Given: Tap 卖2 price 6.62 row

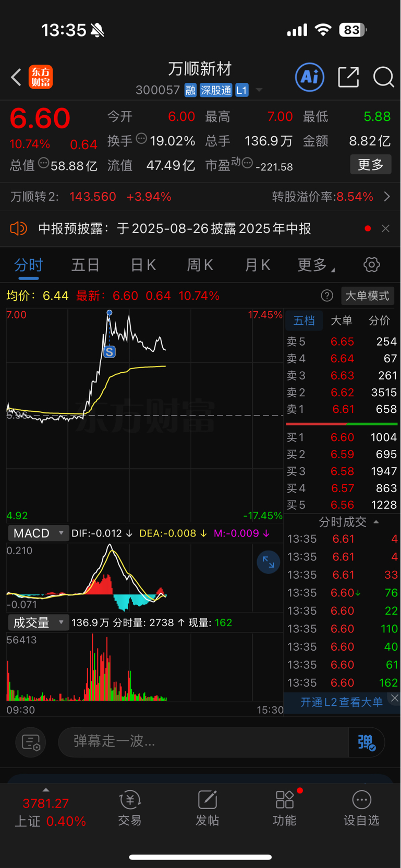Looking at the screenshot, I should 342,392.
